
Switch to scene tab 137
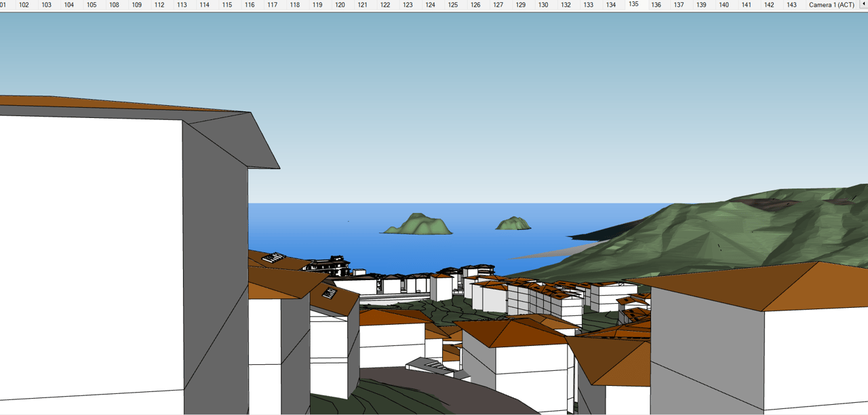point(678,5)
